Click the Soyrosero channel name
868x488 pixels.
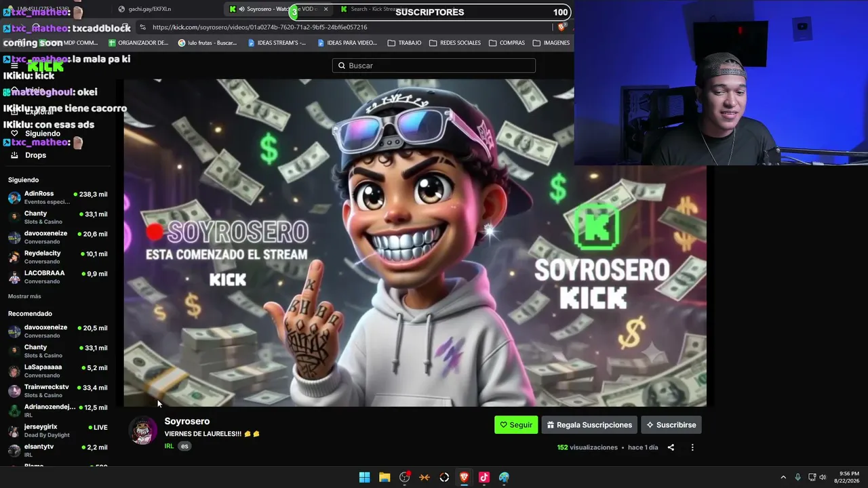[187, 422]
